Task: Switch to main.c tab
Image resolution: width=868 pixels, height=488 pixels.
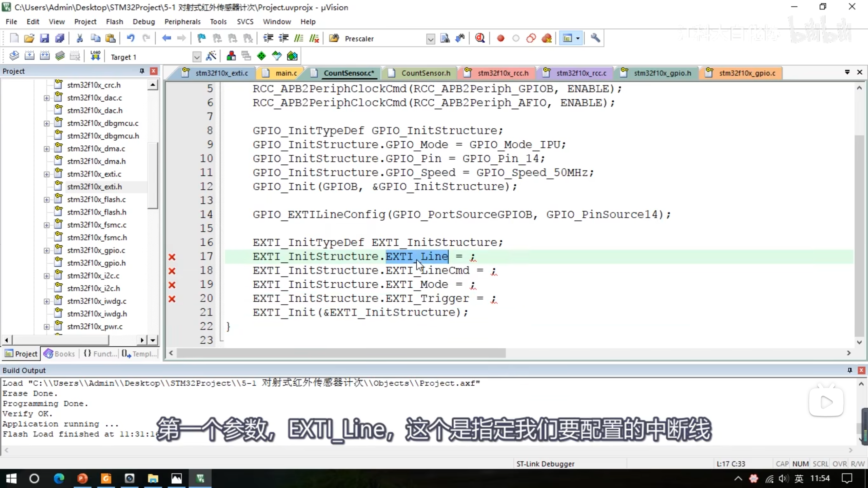Action: pyautogui.click(x=286, y=73)
